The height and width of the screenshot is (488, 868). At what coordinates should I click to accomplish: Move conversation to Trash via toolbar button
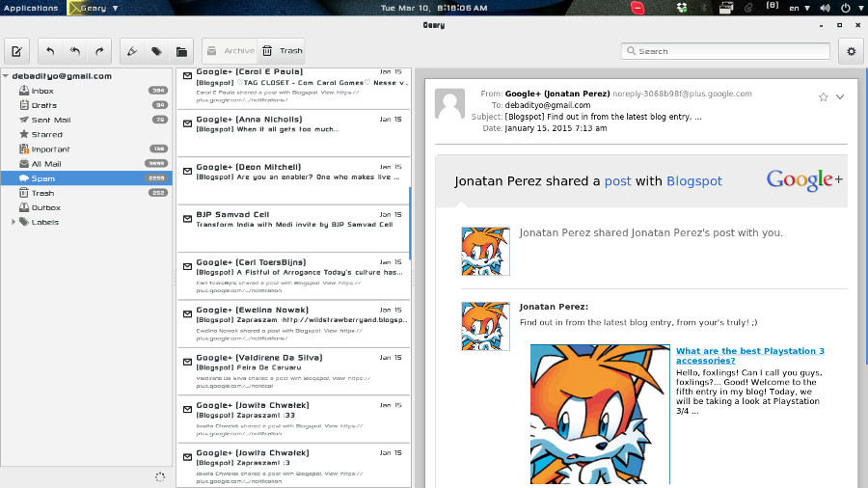point(282,51)
